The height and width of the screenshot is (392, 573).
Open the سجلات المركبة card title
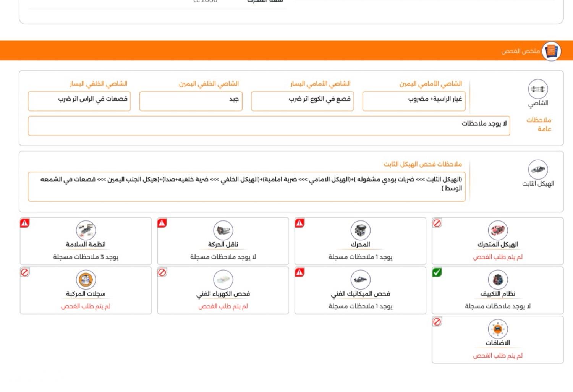[86, 293]
